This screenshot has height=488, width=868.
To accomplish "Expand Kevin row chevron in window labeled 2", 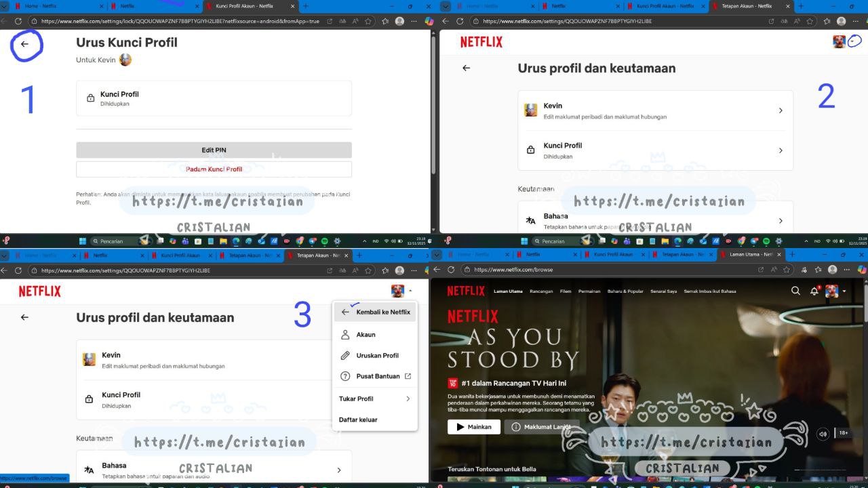I will (781, 110).
